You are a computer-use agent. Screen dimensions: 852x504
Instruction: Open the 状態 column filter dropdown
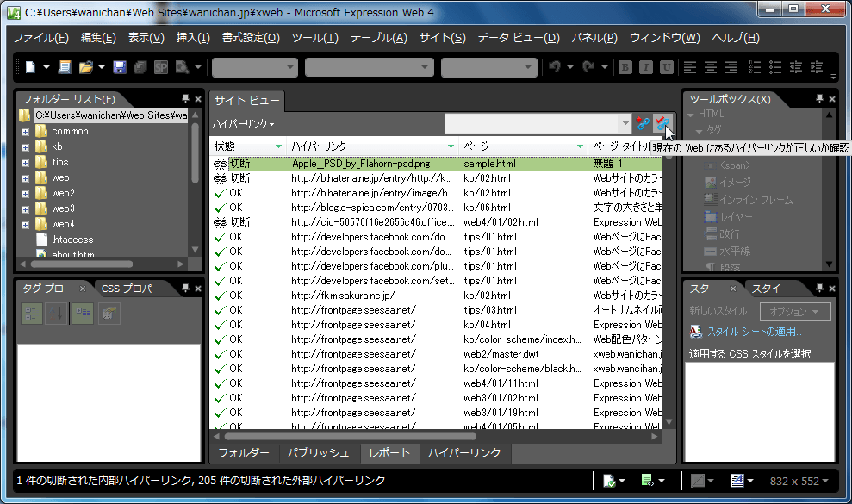point(278,146)
